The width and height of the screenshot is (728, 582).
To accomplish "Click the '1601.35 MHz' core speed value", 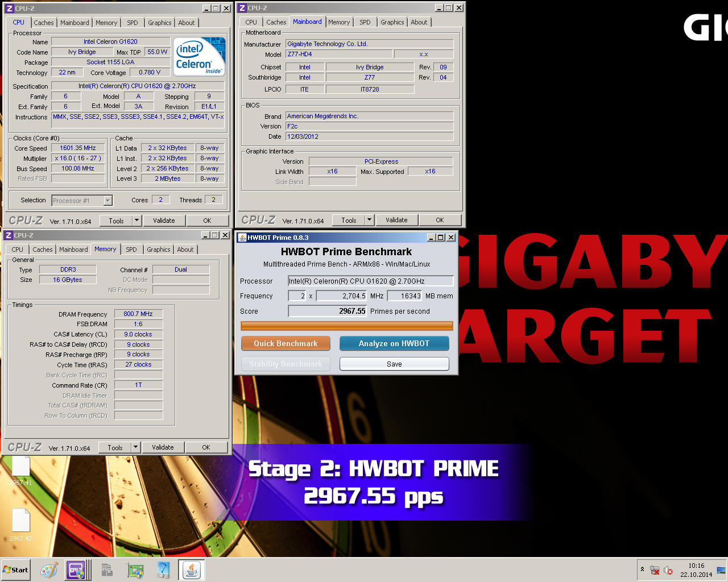I will (x=78, y=148).
